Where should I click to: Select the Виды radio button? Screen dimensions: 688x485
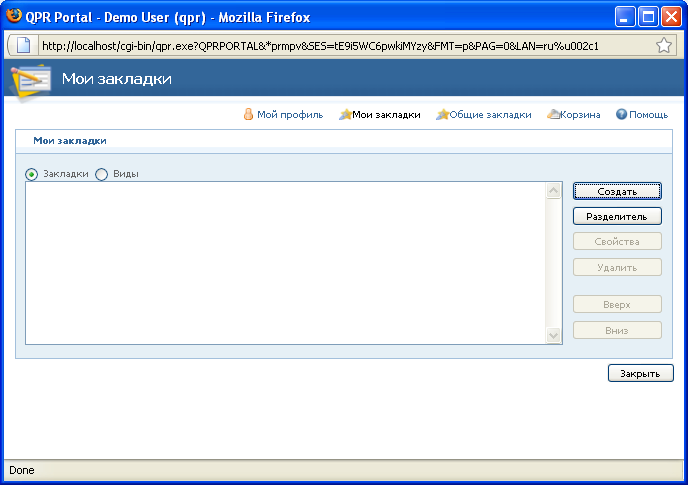click(101, 174)
